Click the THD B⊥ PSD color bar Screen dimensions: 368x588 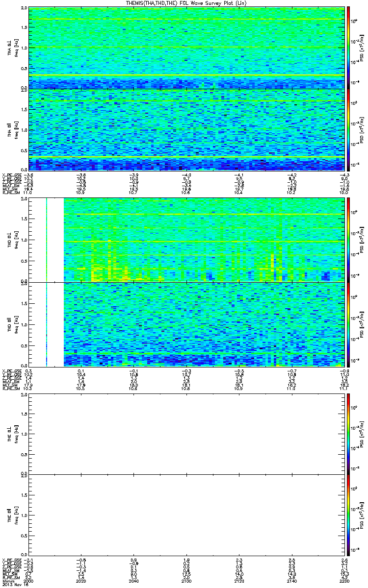[348, 240]
